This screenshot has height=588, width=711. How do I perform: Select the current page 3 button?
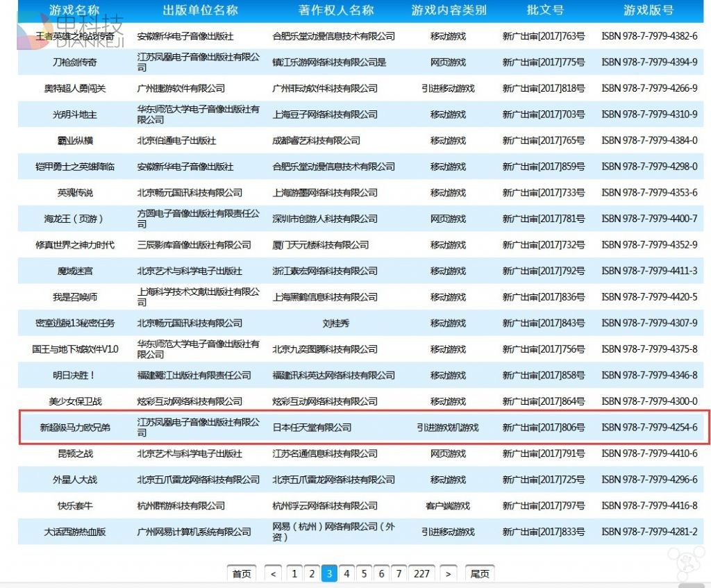point(329,573)
